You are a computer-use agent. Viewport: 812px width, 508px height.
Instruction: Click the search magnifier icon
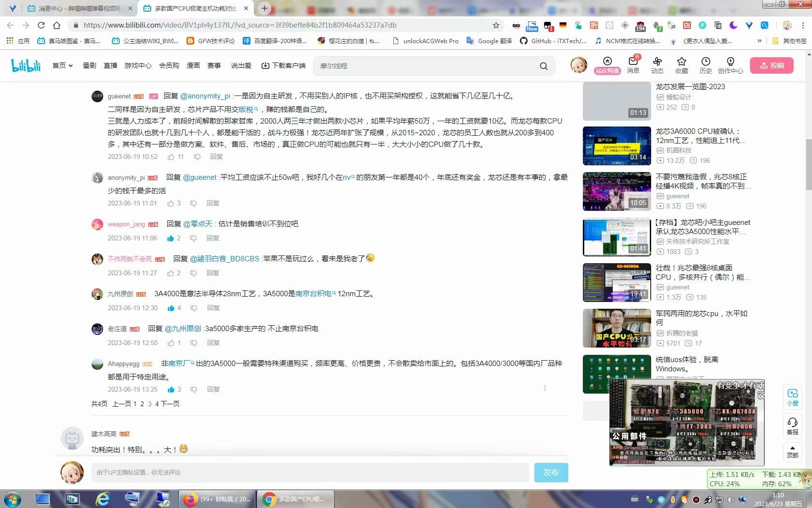pyautogui.click(x=544, y=66)
